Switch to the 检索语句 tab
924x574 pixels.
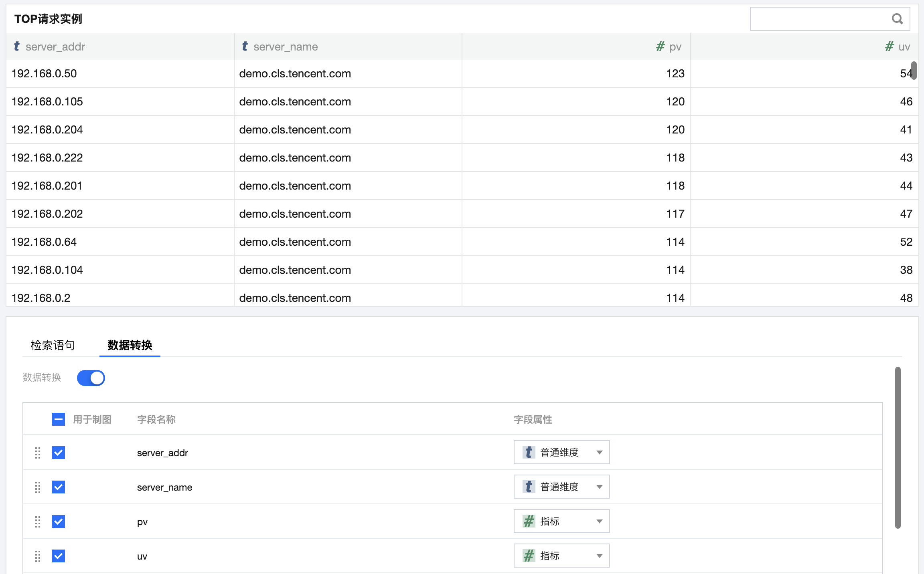[53, 345]
